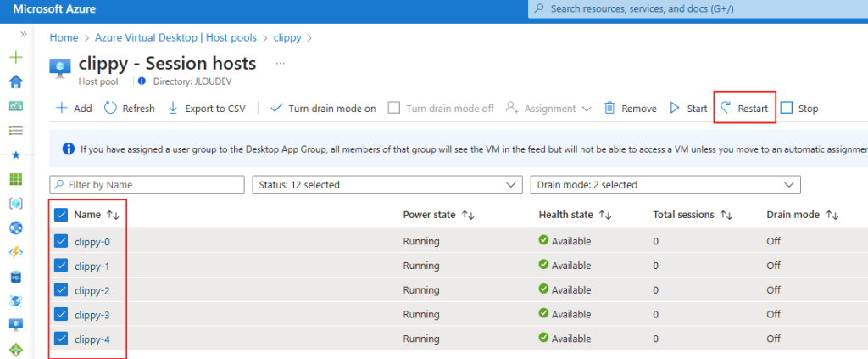Screen dimensions: 868x359
Task: Click Start in the toolbar
Action: [x=688, y=109]
